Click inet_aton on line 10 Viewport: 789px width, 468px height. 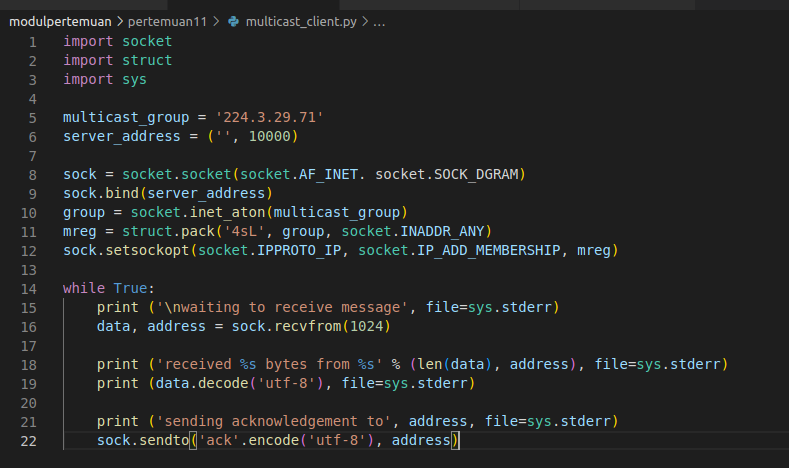point(227,212)
